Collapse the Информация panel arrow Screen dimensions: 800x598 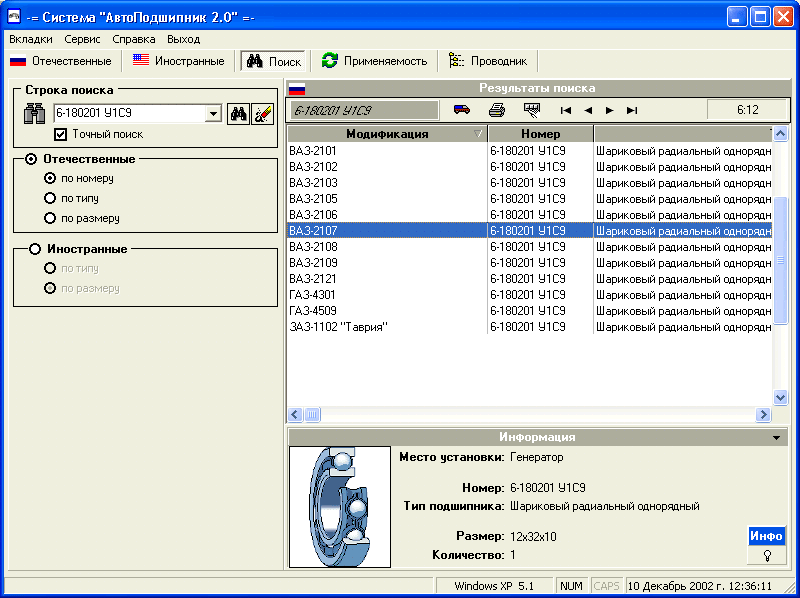pos(776,438)
